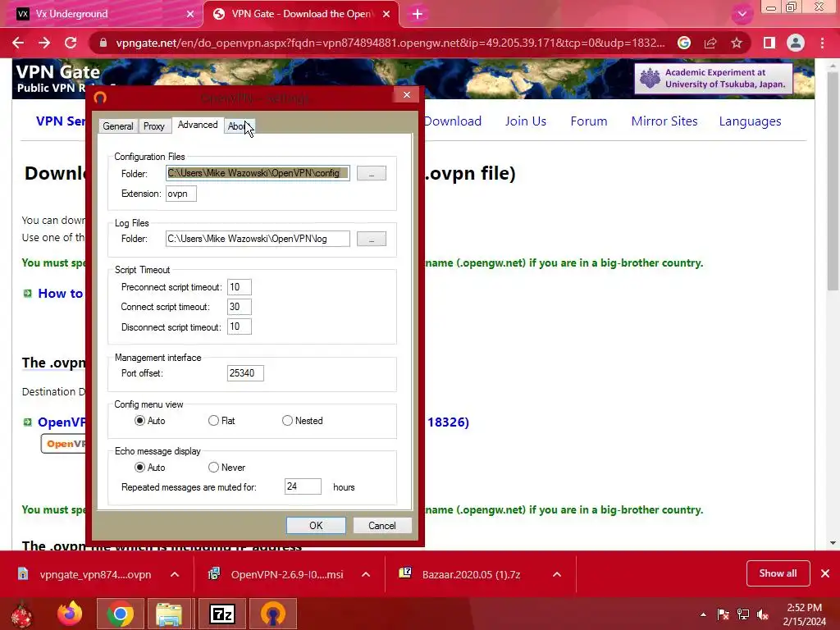The height and width of the screenshot is (630, 840).
Task: Cancel the OpenVPN settings dialog
Action: click(x=382, y=526)
